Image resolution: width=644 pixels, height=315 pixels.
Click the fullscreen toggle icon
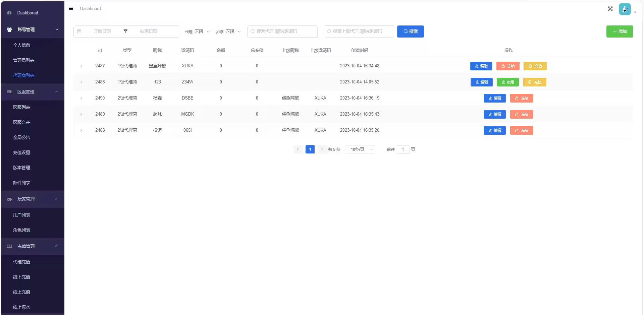(610, 9)
